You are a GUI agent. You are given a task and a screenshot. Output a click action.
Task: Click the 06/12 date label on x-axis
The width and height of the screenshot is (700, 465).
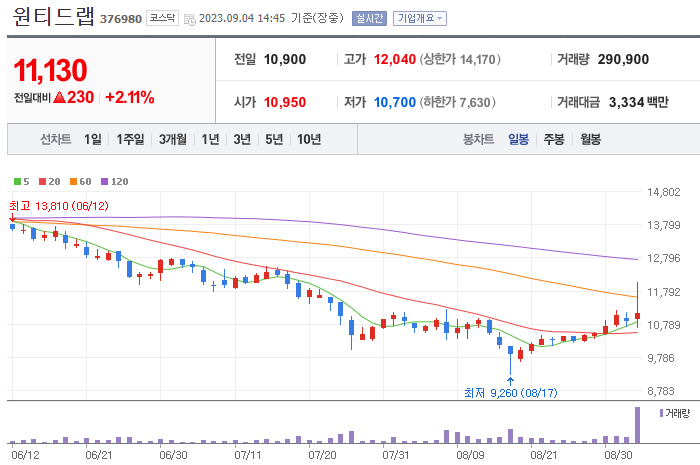[x=25, y=455]
